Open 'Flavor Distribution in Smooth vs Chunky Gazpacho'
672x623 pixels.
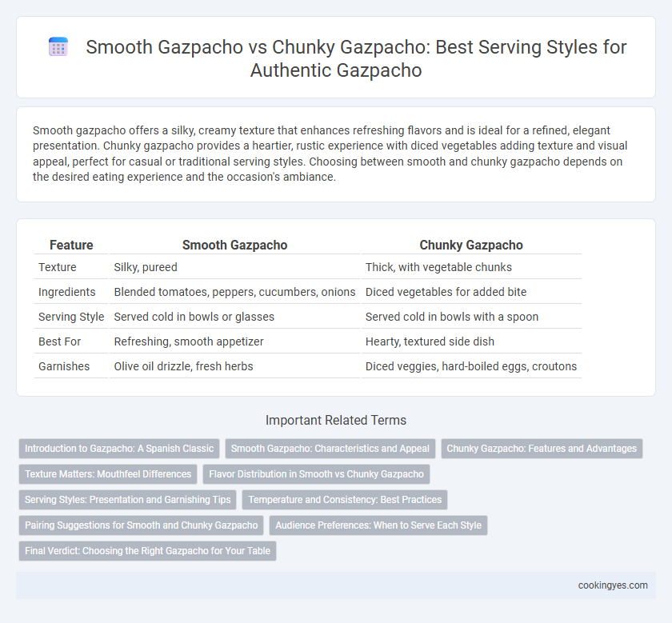(316, 474)
